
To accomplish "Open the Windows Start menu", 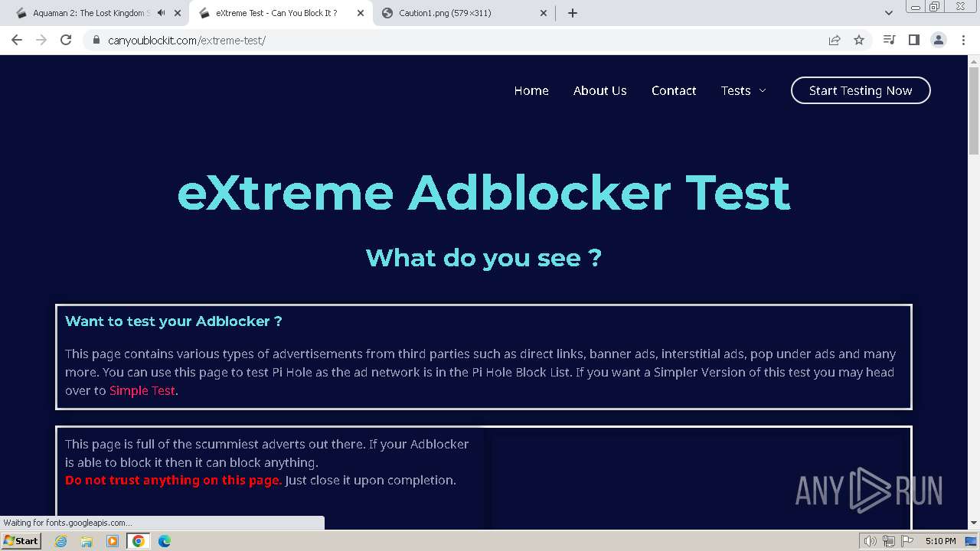I will (21, 541).
